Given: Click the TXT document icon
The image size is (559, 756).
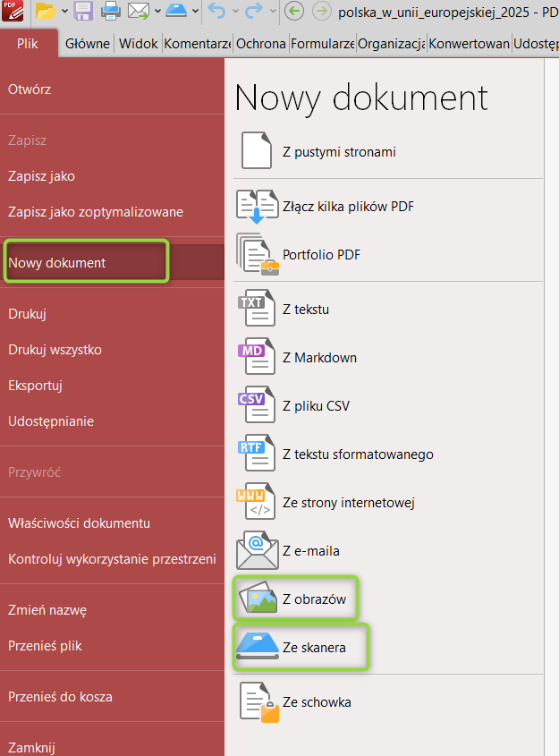Looking at the screenshot, I should pyautogui.click(x=257, y=309).
